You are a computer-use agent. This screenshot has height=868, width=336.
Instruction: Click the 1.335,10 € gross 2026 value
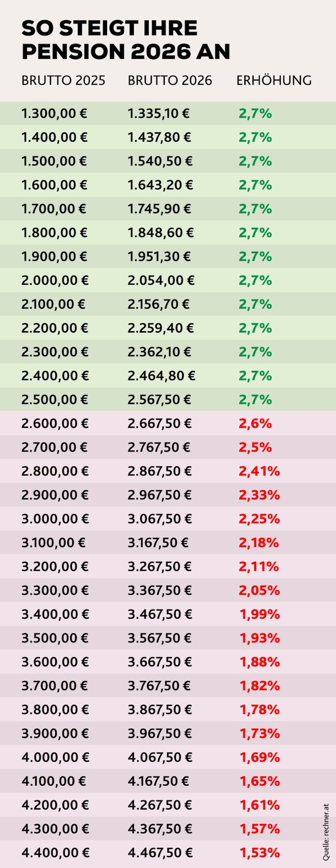[158, 114]
